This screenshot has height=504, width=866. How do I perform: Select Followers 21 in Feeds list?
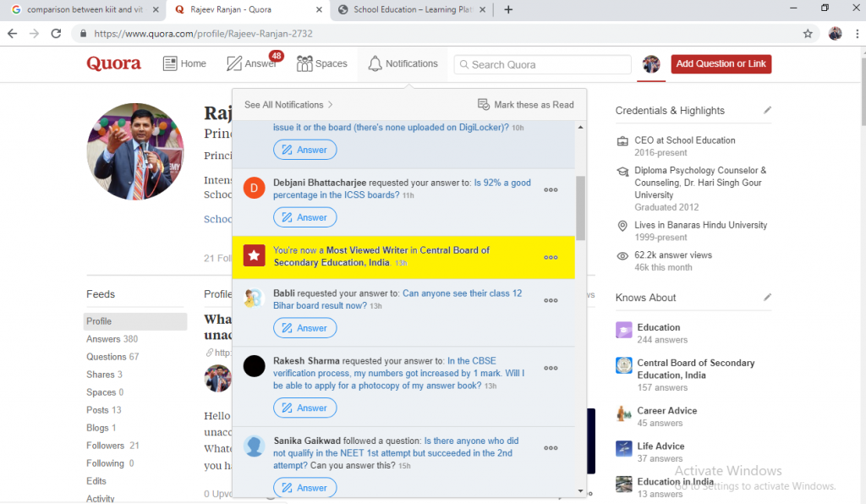tap(112, 445)
